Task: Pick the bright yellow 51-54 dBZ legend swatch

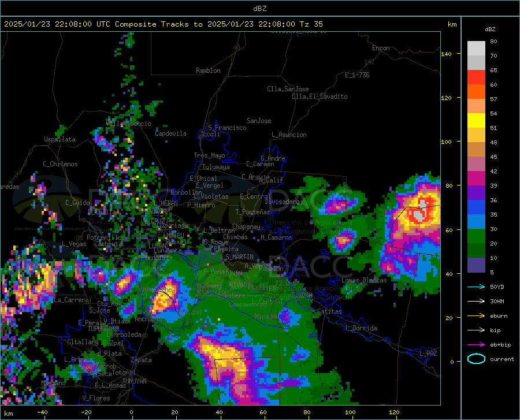Action: coord(476,121)
